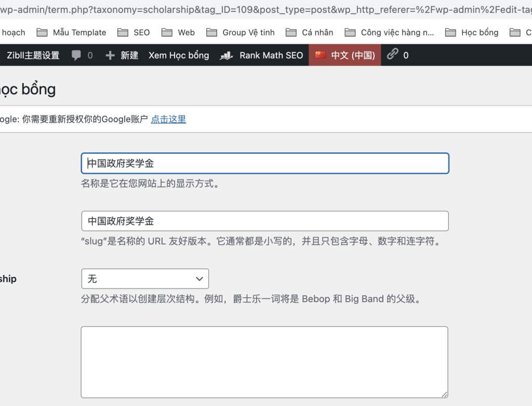This screenshot has width=532, height=406.
Task: Click the China flag language icon
Action: [320, 55]
